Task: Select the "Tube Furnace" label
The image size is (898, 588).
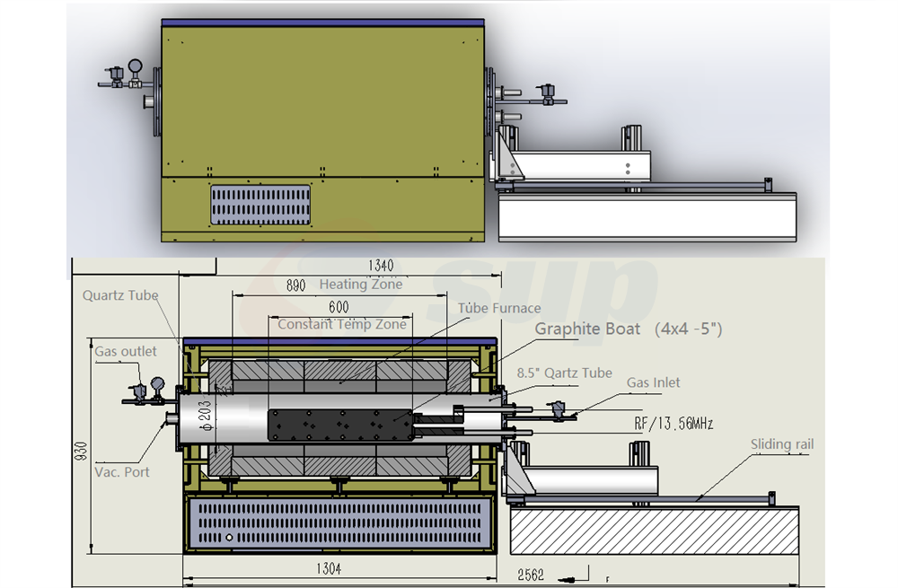Action: (499, 308)
